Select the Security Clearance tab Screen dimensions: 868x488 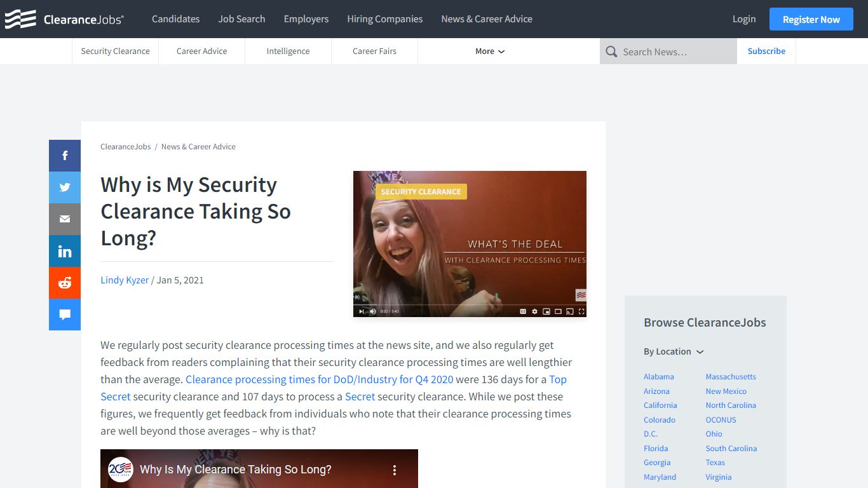click(115, 51)
